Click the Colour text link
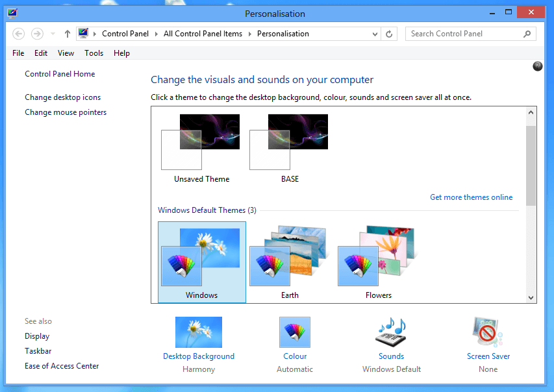 (295, 356)
